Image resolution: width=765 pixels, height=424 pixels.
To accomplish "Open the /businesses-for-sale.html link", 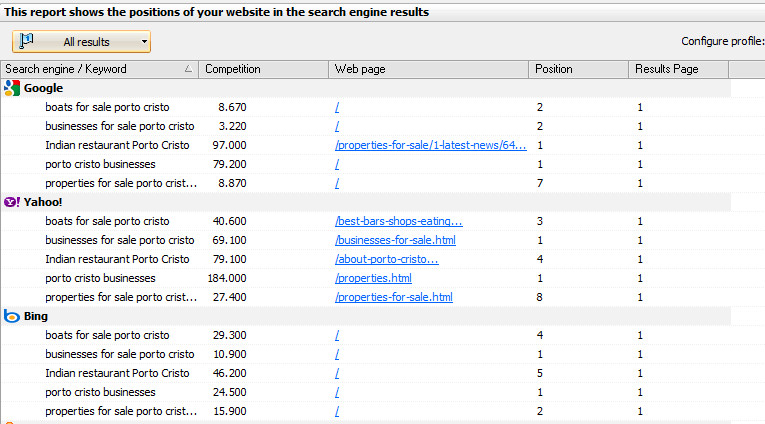I will [395, 240].
